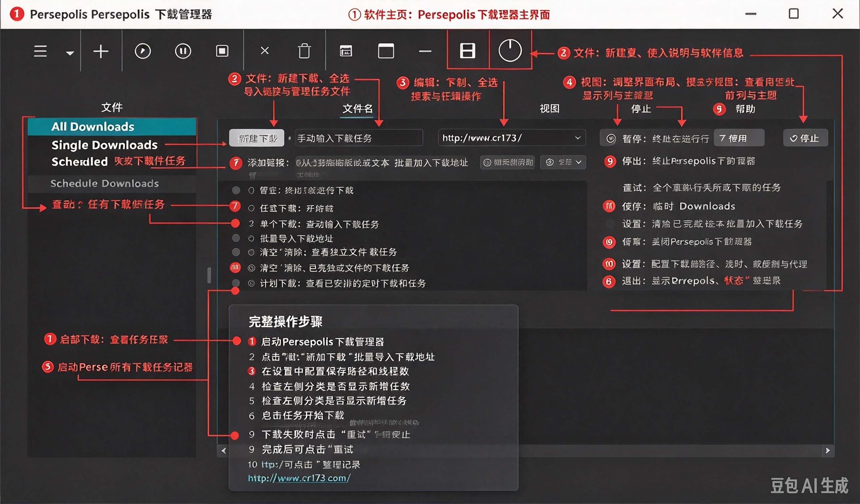Viewport: 860px width, 504px height.
Task: Open the 视图 menu item
Action: pos(550,108)
